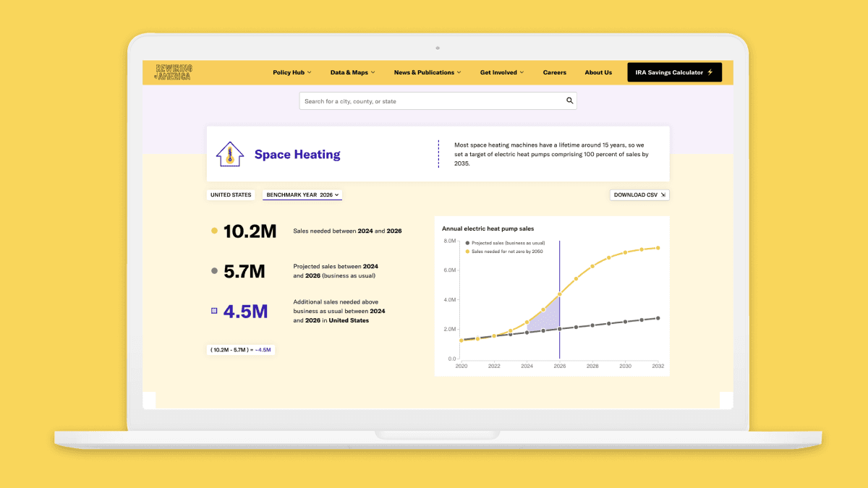Click the Rewiring America logo
This screenshot has height=488, width=868.
click(174, 72)
